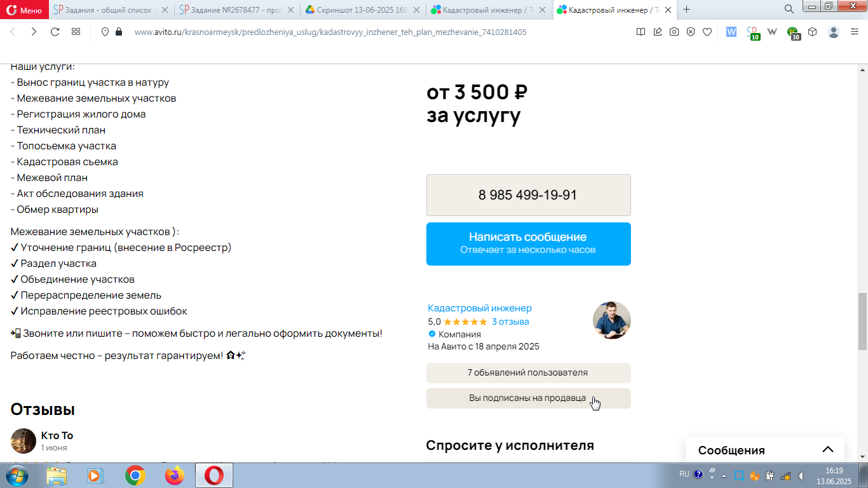
Task: Add the page to bookmarks with the heart icon
Action: coord(707,32)
